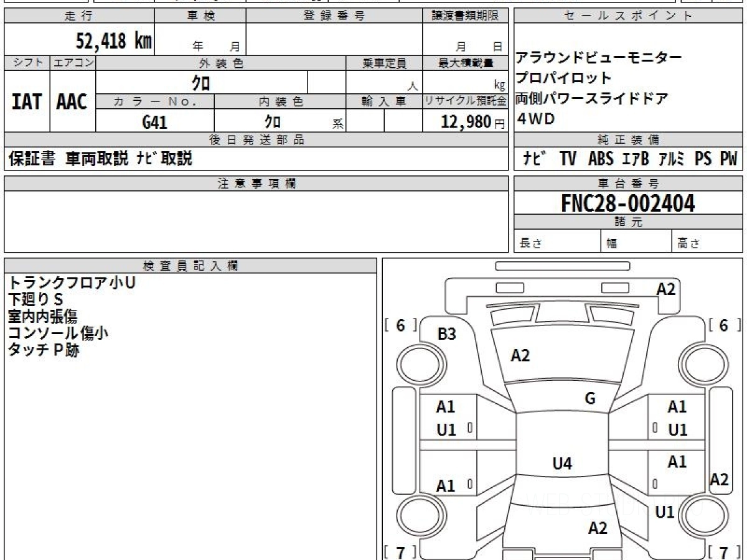Select the 検査員記入欄 header

point(190,266)
